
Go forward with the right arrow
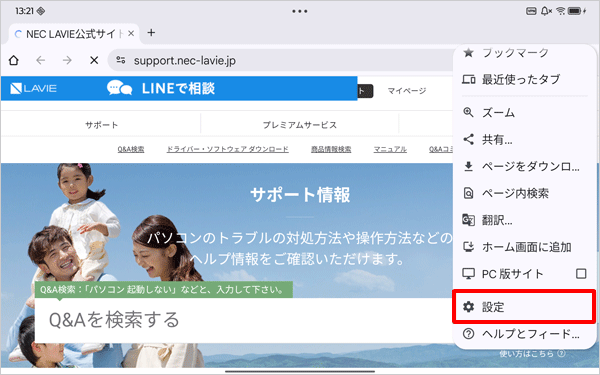coord(67,60)
